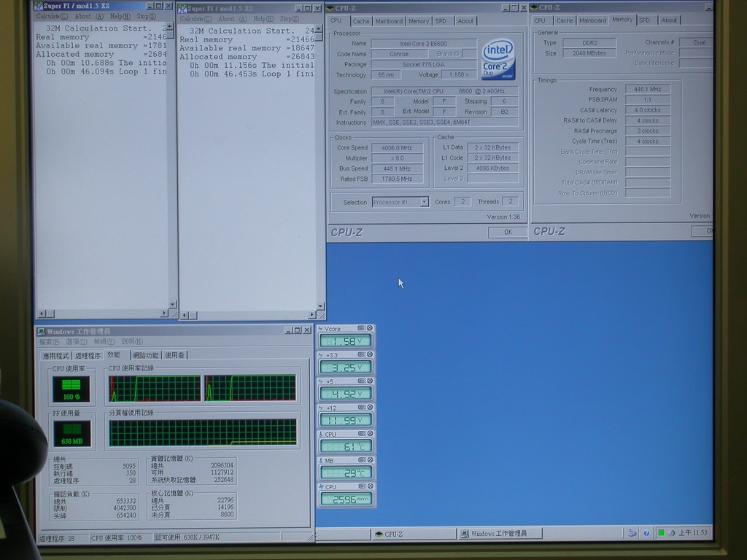Image resolution: width=747 pixels, height=560 pixels.
Task: Close the CPU temperature sensor panel
Action: (x=370, y=433)
